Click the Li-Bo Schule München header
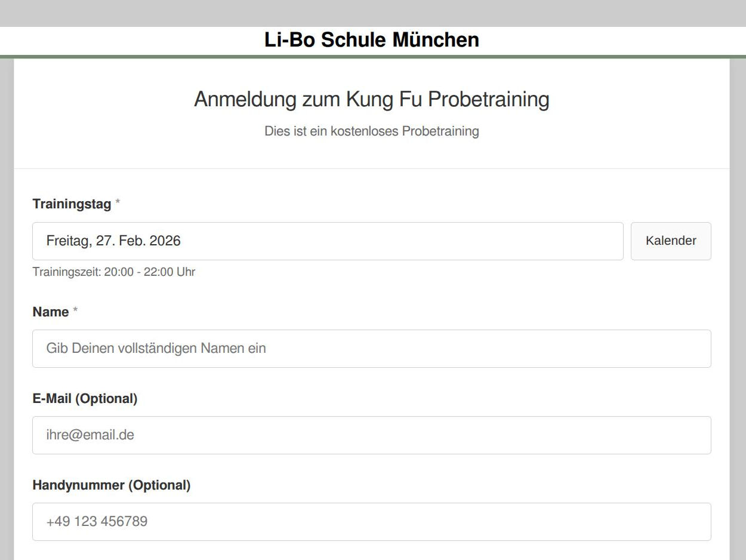The width and height of the screenshot is (746, 560). pos(371,39)
